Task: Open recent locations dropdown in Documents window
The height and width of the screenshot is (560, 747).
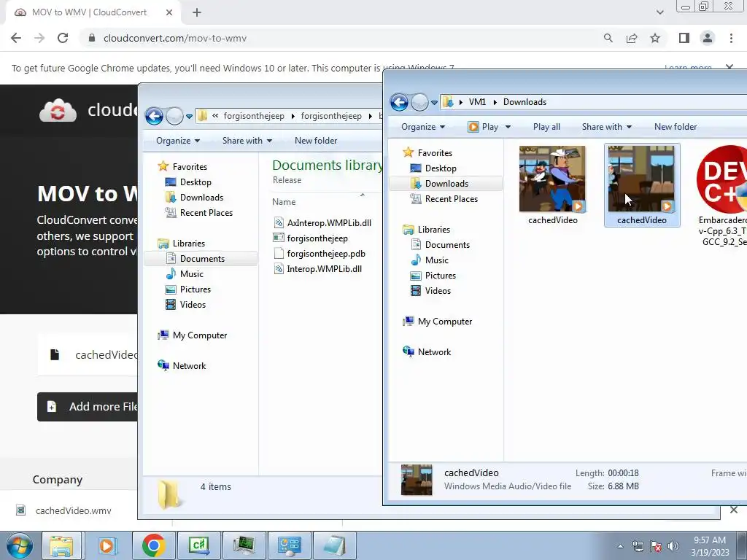Action: coord(189,116)
